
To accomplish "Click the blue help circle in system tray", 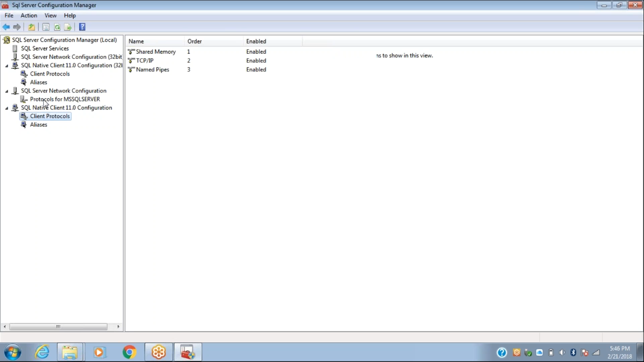I will point(502,353).
